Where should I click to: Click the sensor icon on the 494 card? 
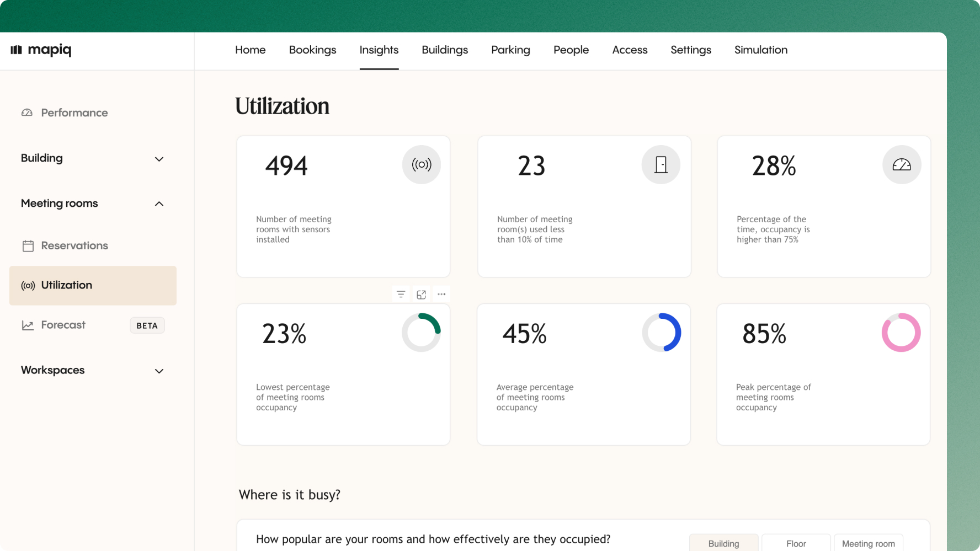[x=422, y=164]
